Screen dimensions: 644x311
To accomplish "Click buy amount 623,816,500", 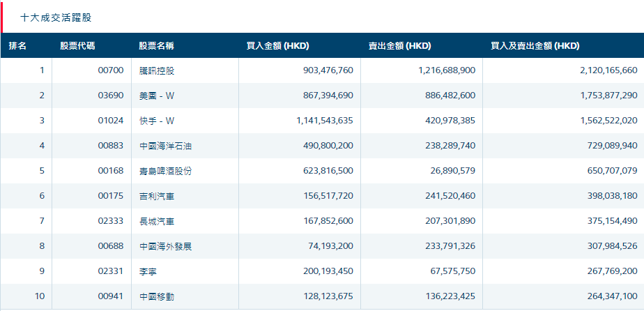I will coord(328,171).
